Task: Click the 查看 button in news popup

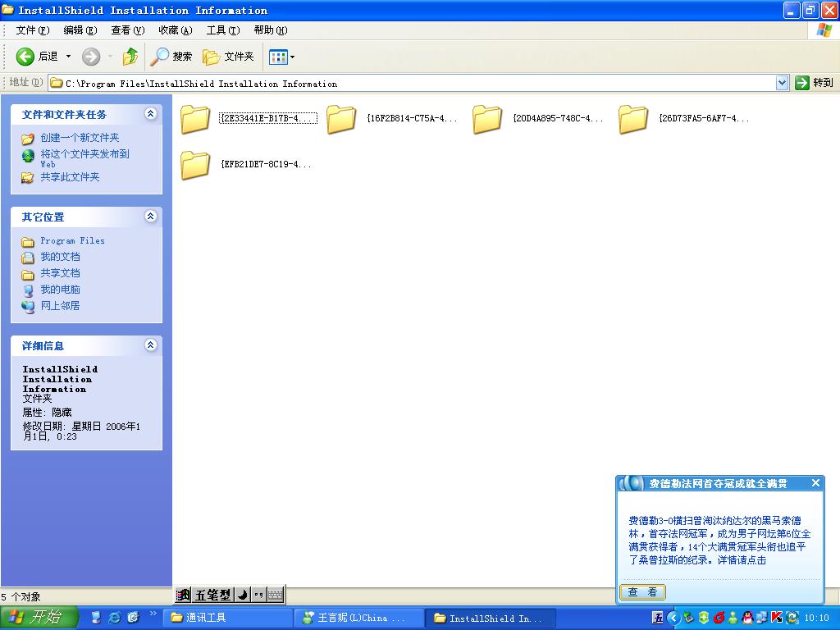Action: [642, 592]
